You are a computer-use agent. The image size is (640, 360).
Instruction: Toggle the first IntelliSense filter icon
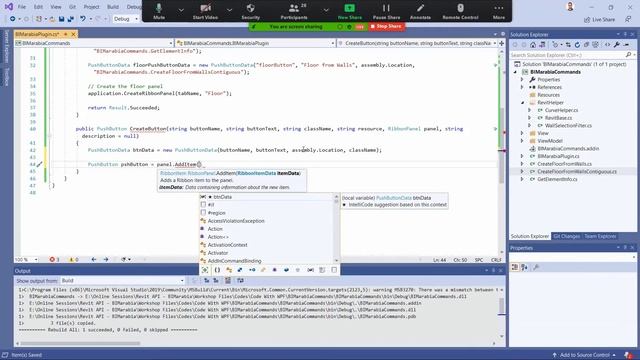click(x=205, y=270)
